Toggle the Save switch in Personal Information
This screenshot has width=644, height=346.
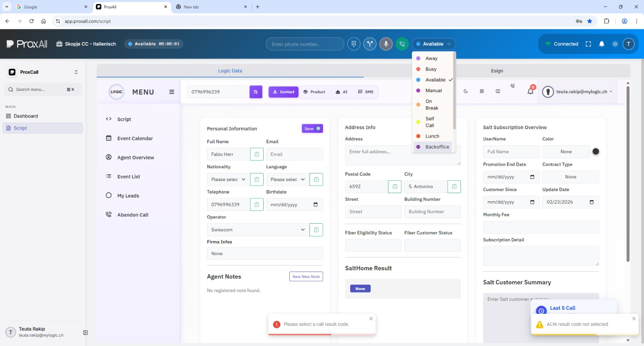coord(318,129)
